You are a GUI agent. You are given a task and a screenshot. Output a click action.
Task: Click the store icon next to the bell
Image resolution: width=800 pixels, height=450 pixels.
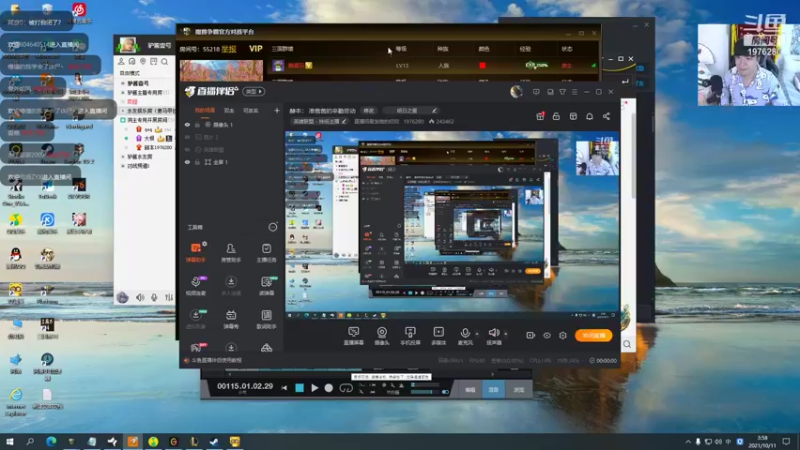point(573,116)
